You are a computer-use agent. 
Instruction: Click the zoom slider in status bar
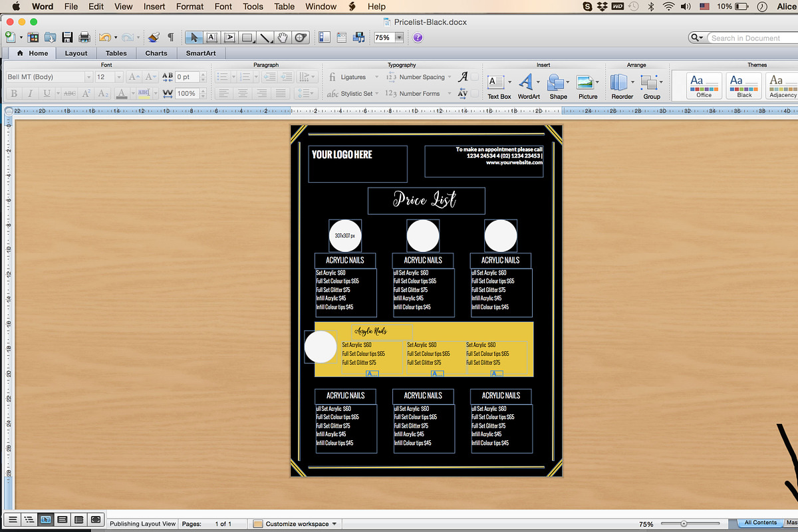(684, 524)
